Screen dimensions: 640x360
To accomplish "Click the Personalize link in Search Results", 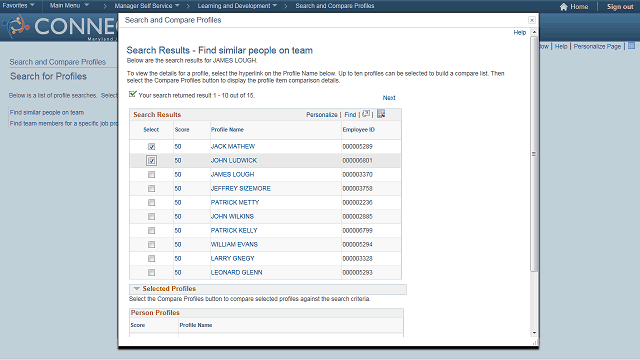I will coord(322,115).
